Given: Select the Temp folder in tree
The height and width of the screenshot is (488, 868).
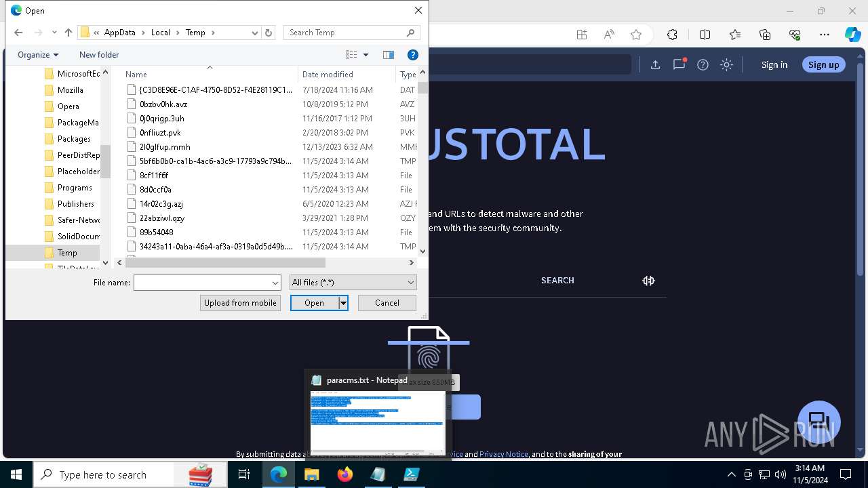Looking at the screenshot, I should coord(66,253).
